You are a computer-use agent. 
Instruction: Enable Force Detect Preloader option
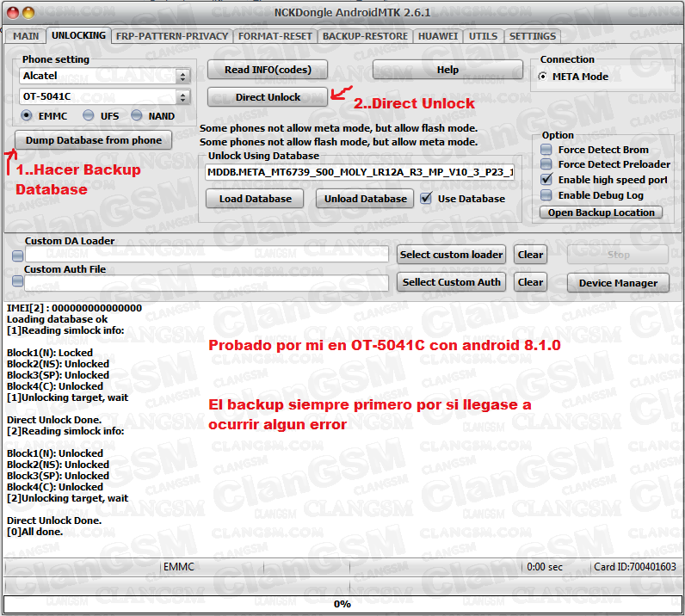(x=546, y=164)
